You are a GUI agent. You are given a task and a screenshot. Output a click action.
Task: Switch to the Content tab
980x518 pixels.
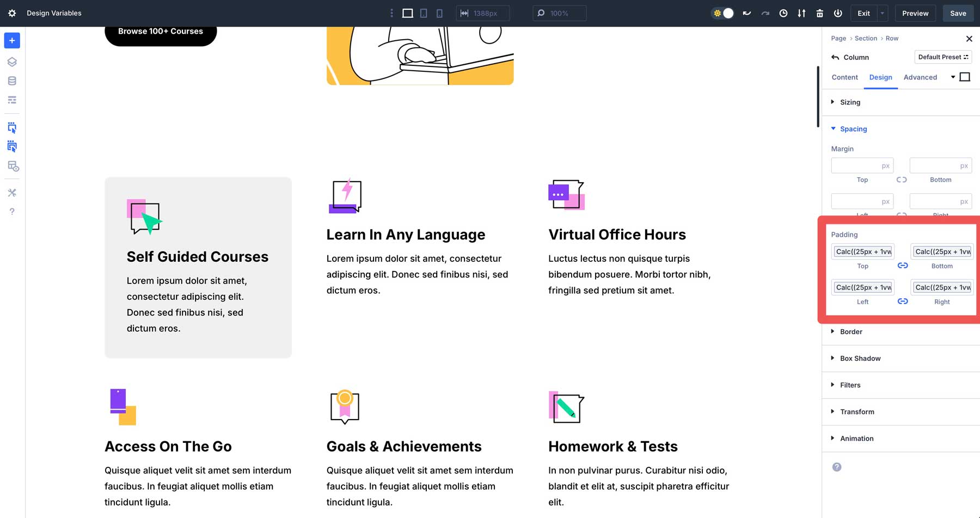click(844, 77)
